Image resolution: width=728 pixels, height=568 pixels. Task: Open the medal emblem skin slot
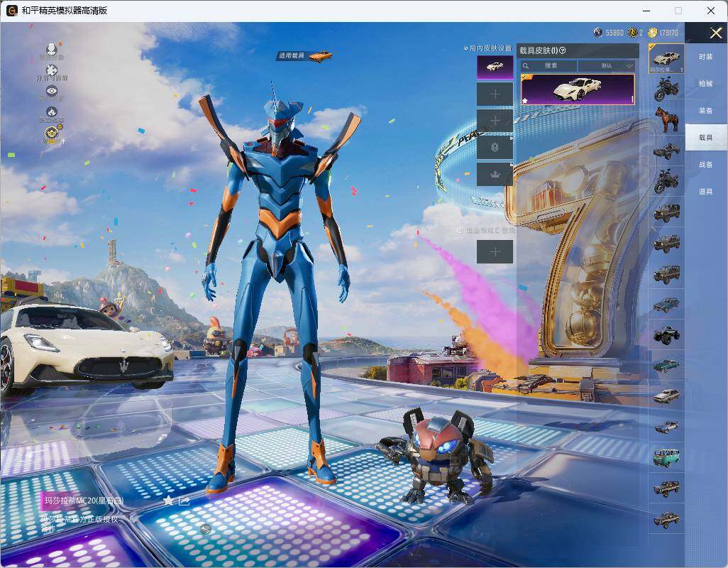tap(495, 148)
